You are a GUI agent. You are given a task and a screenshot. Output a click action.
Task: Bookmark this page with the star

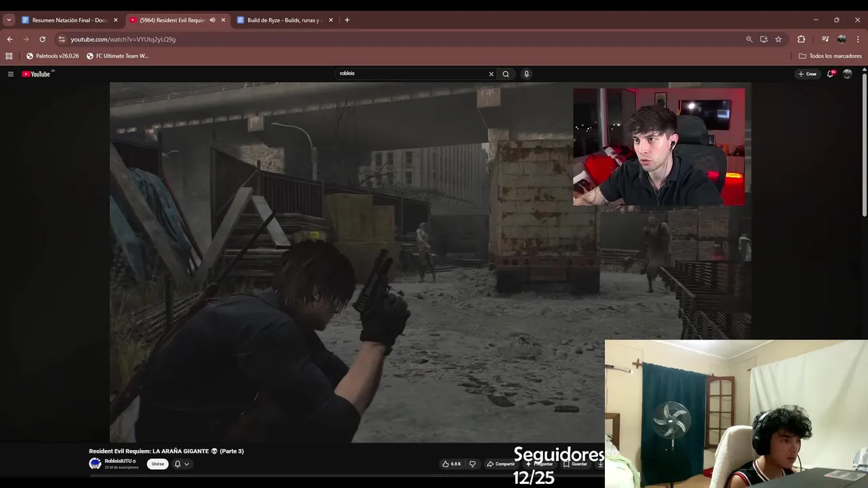point(778,39)
